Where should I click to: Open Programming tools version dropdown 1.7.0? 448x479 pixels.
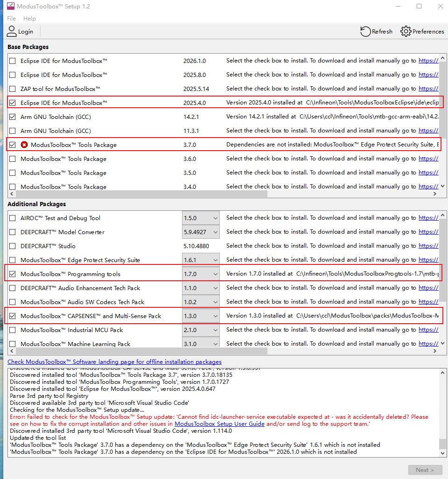[201, 274]
